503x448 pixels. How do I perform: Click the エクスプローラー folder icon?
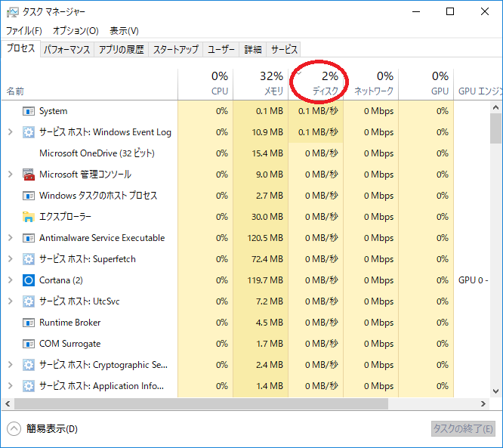[29, 217]
